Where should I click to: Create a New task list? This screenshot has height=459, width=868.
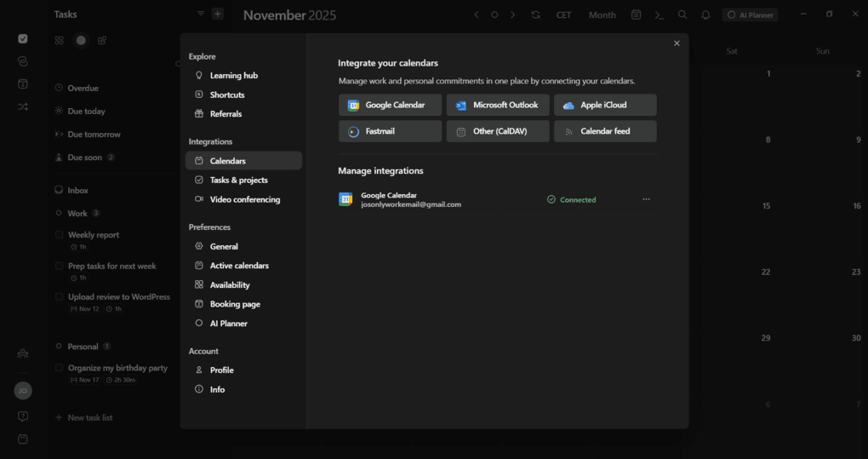(x=84, y=417)
